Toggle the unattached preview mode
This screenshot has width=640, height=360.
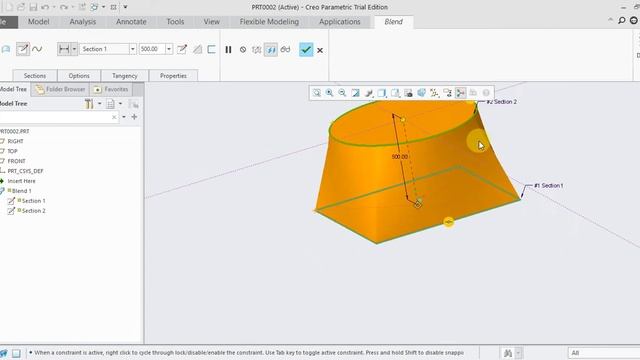click(256, 50)
